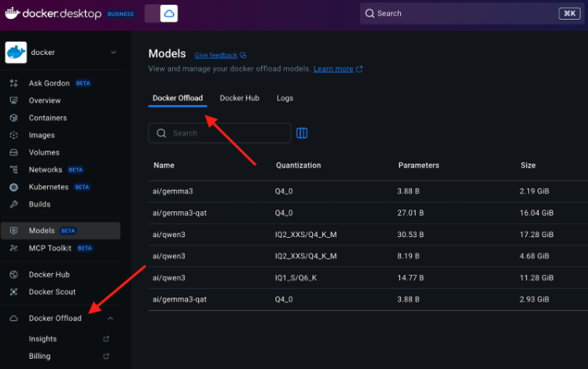The height and width of the screenshot is (369, 588).
Task: Click the Give feedback link
Action: tap(215, 56)
